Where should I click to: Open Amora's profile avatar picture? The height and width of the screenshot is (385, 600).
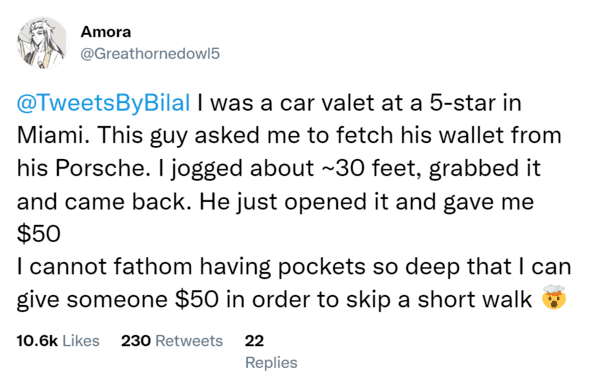pyautogui.click(x=42, y=43)
